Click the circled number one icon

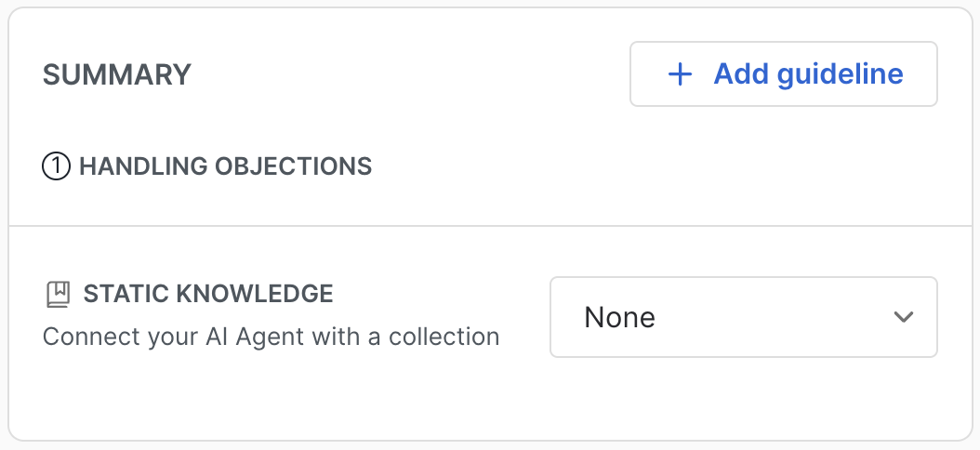[x=57, y=166]
